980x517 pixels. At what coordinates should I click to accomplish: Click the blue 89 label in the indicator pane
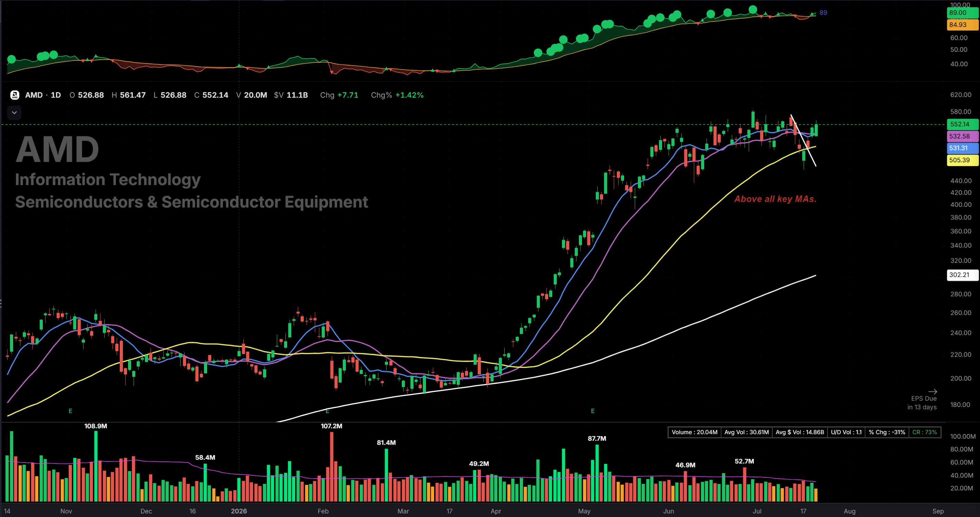tap(823, 12)
